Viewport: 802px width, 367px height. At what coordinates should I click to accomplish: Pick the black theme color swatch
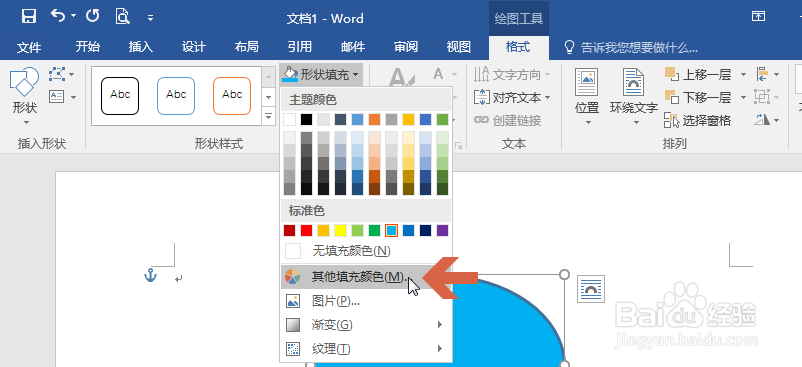coord(306,120)
